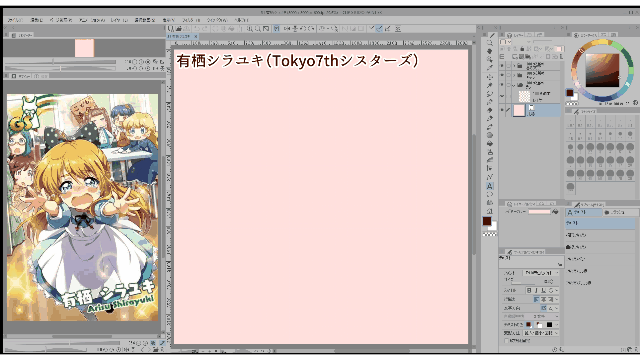
Task: Select the Fill bucket tool
Action: [x=489, y=143]
